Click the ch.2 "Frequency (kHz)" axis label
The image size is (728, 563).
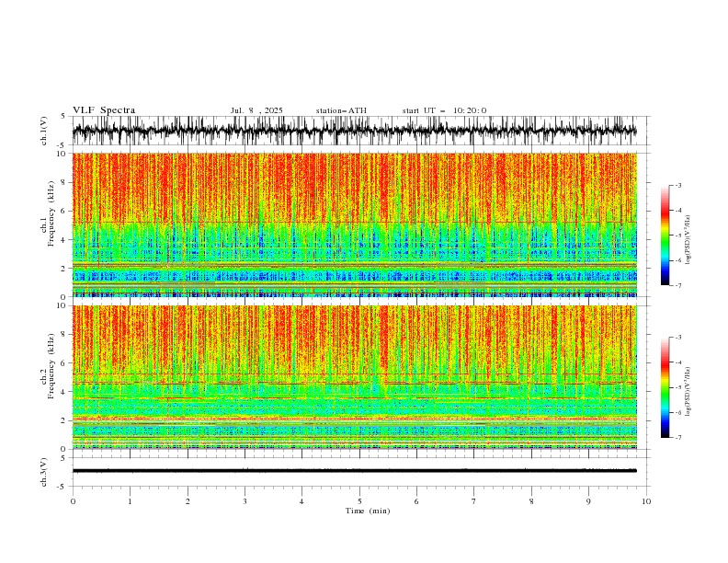pyautogui.click(x=51, y=366)
